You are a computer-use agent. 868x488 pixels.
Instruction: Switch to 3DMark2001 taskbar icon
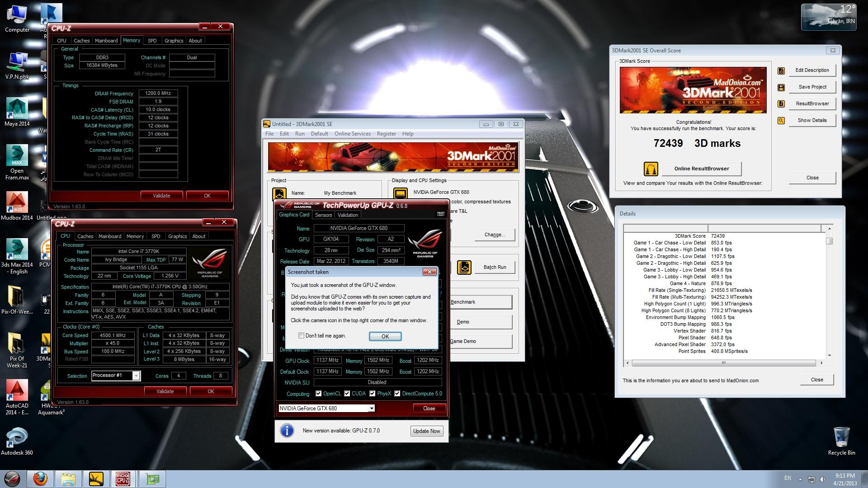(96, 479)
